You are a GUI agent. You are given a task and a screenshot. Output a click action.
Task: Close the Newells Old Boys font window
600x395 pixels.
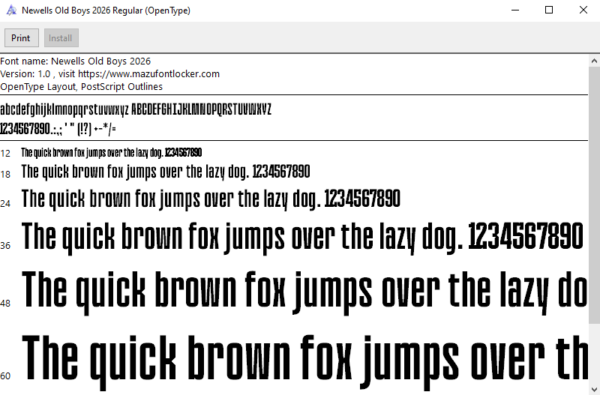coord(583,10)
